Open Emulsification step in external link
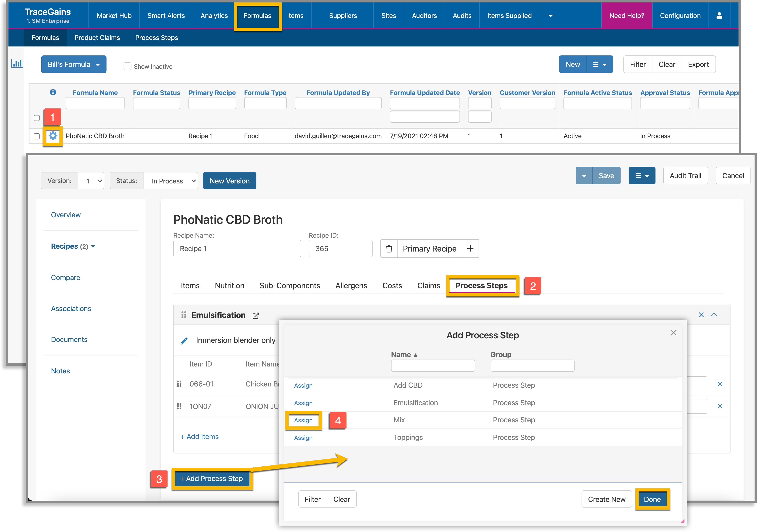 [256, 316]
